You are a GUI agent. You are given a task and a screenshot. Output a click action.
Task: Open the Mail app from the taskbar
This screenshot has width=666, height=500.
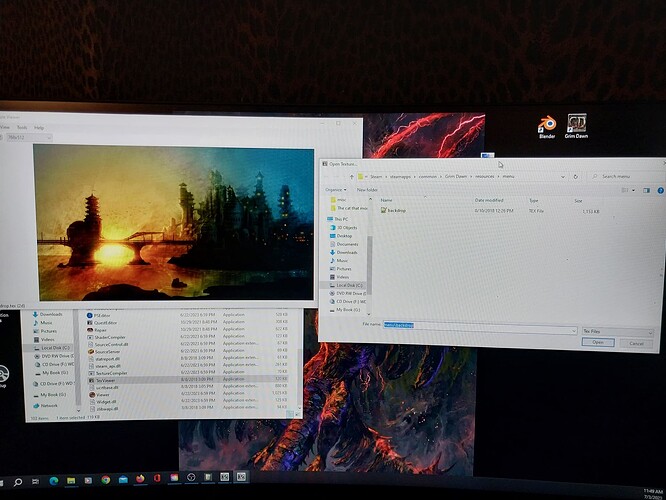pos(123,480)
